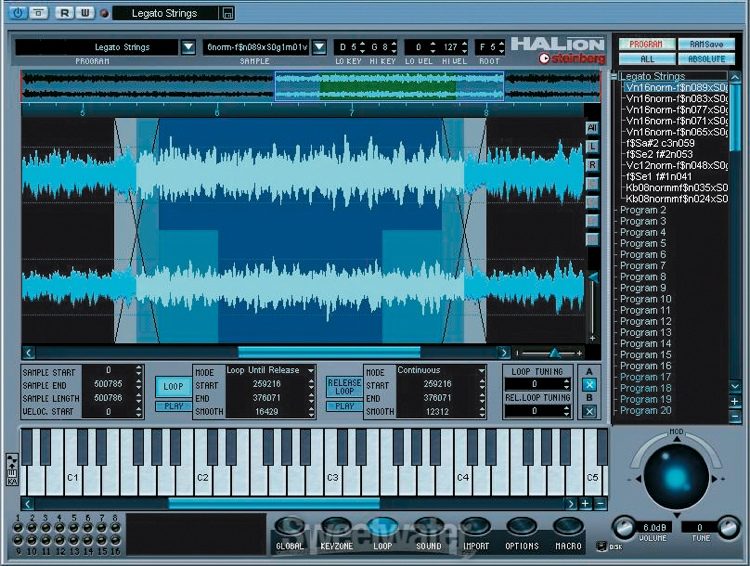The image size is (750, 566).
Task: Enable Write automation W button
Action: [x=85, y=13]
